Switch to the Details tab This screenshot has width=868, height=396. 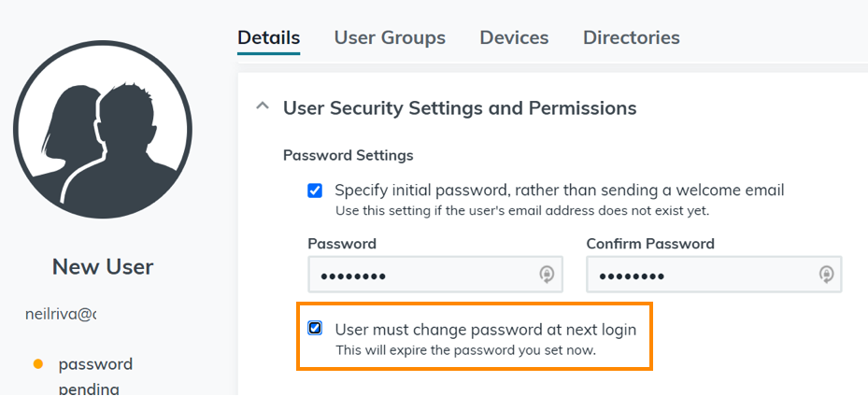coord(268,38)
